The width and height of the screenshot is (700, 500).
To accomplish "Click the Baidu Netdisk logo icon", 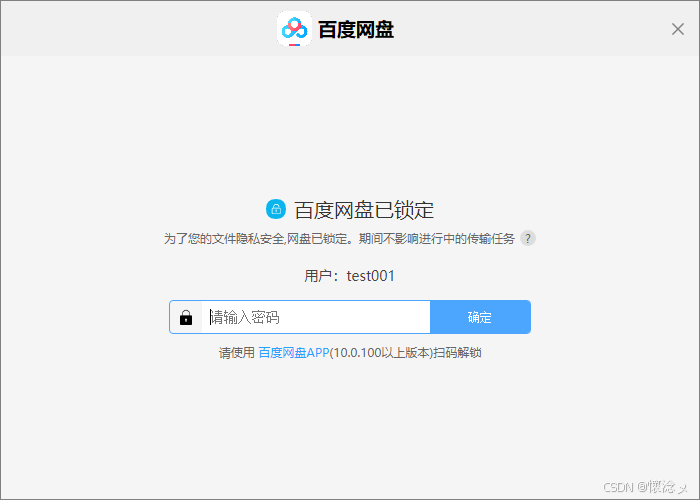I will [x=294, y=29].
